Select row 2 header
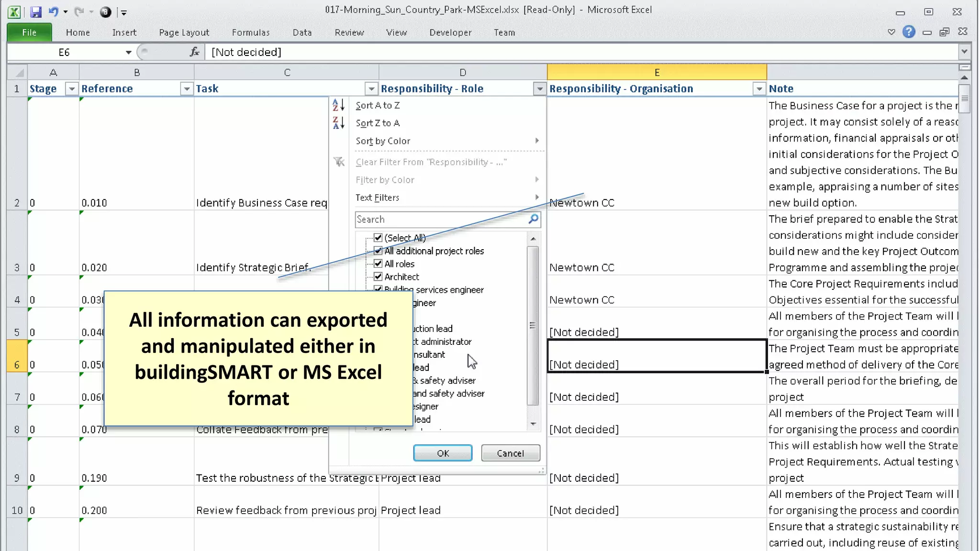 [x=17, y=154]
